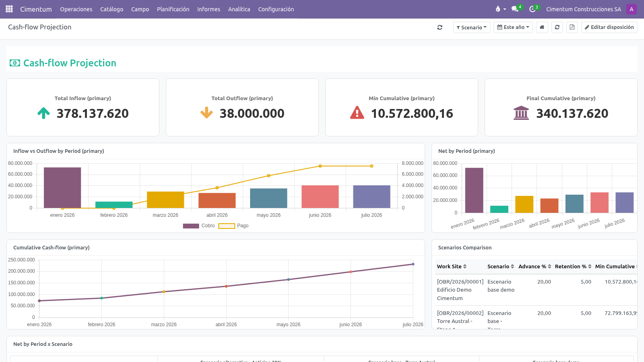Open the Analítica menu
This screenshot has height=362, width=644.
(x=239, y=9)
